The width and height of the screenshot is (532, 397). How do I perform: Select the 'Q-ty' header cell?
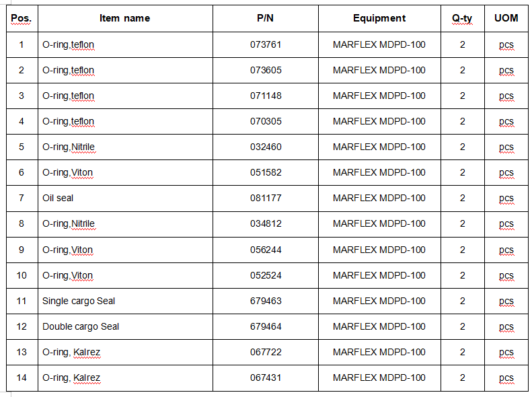pos(462,18)
